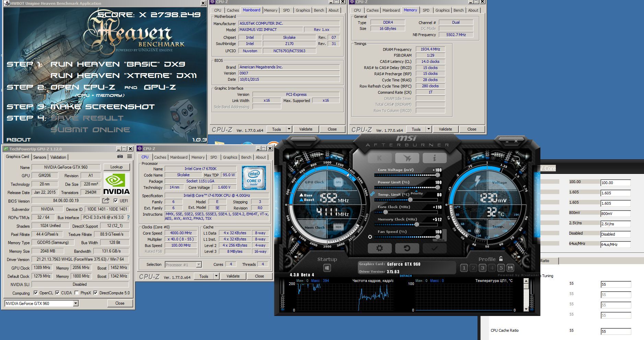Expand Tools arrow in CPU-Z CPU window
Viewport: 644px width, 340px height.
click(216, 276)
